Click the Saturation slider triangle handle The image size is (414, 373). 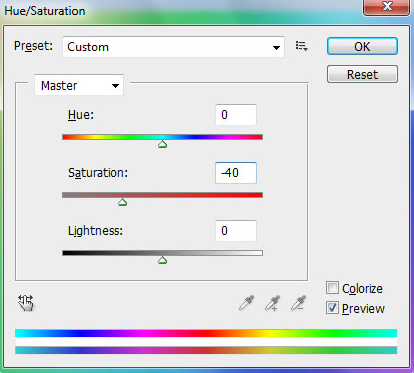(x=122, y=202)
